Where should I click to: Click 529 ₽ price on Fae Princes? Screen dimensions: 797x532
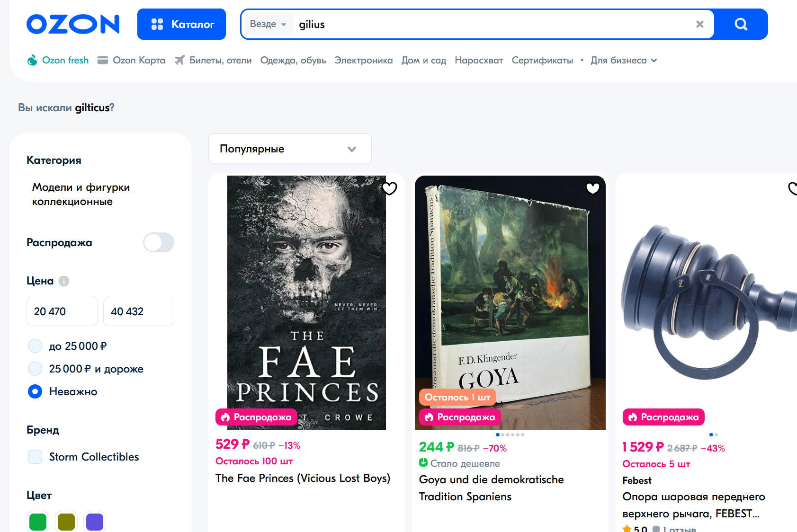(x=232, y=444)
